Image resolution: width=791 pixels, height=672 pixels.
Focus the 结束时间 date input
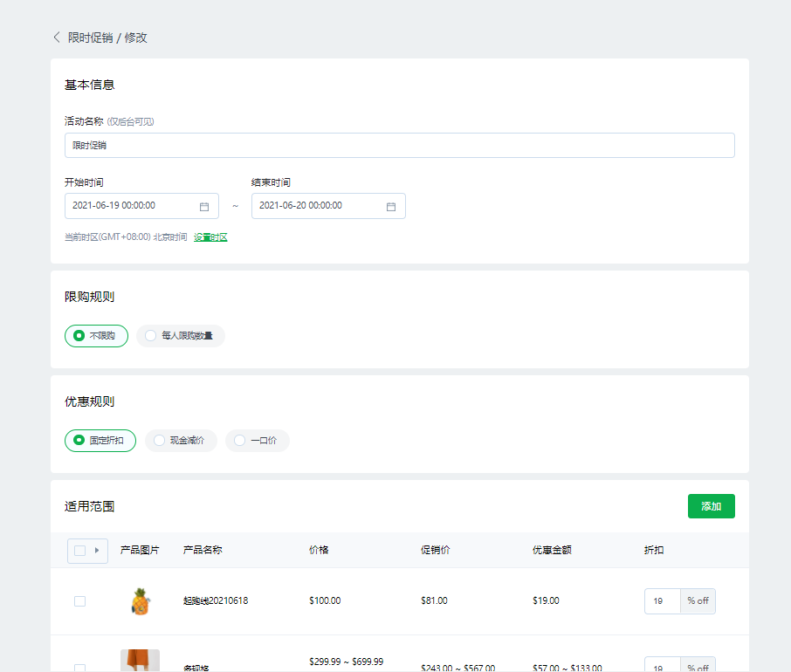coord(318,206)
